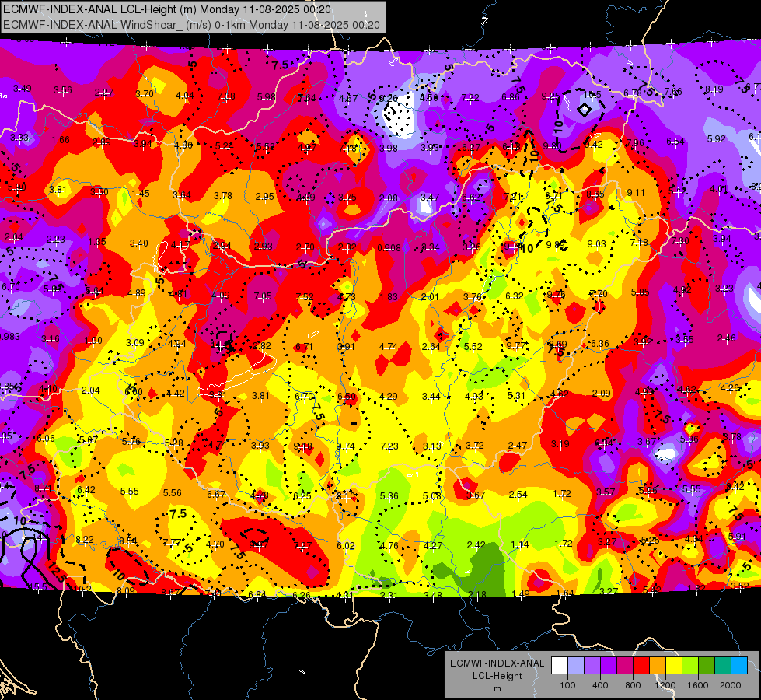Click the grid value 2.42 on the map
The image size is (761, 700).
click(476, 545)
